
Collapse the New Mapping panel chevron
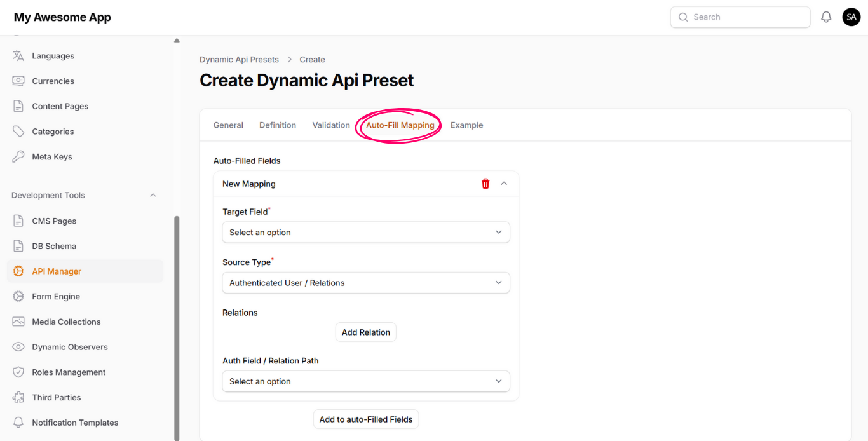504,184
